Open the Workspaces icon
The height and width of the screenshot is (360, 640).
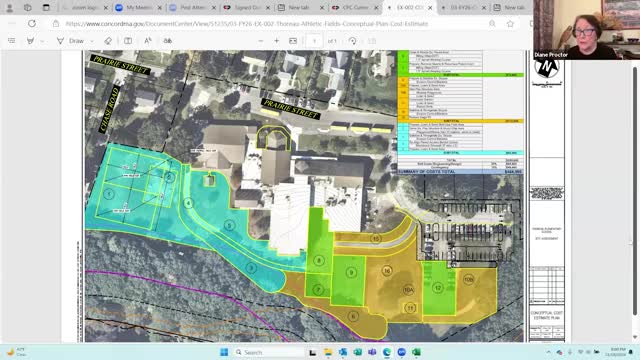[28, 7]
